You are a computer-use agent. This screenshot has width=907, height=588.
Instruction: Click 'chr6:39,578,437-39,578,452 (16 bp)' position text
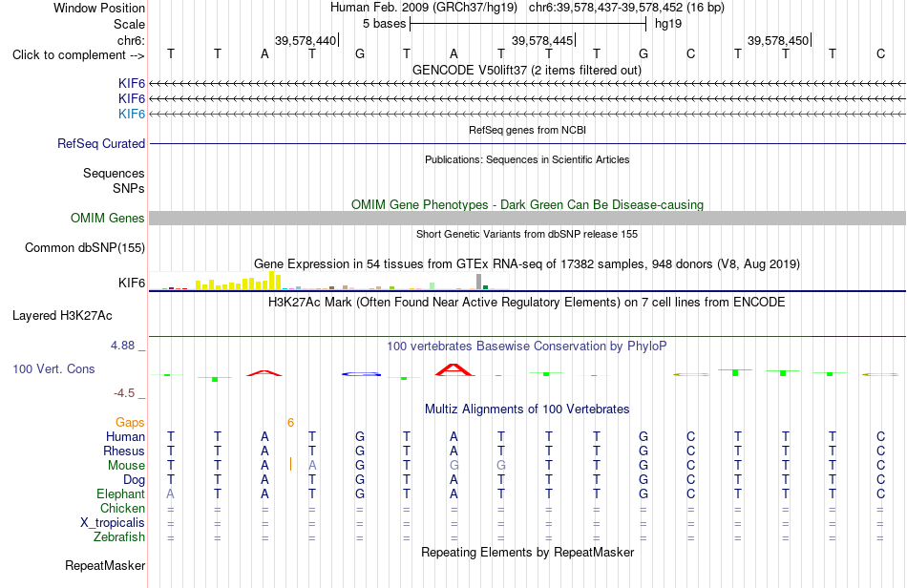[x=626, y=8]
